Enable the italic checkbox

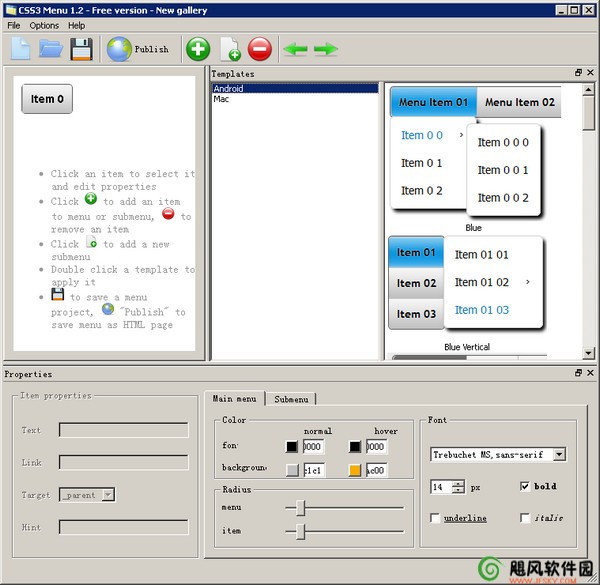[525, 518]
